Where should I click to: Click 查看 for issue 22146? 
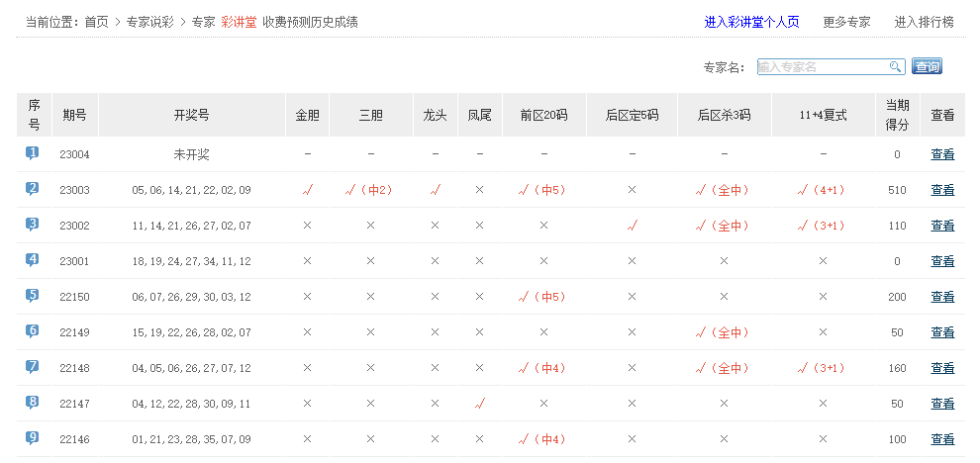point(942,439)
